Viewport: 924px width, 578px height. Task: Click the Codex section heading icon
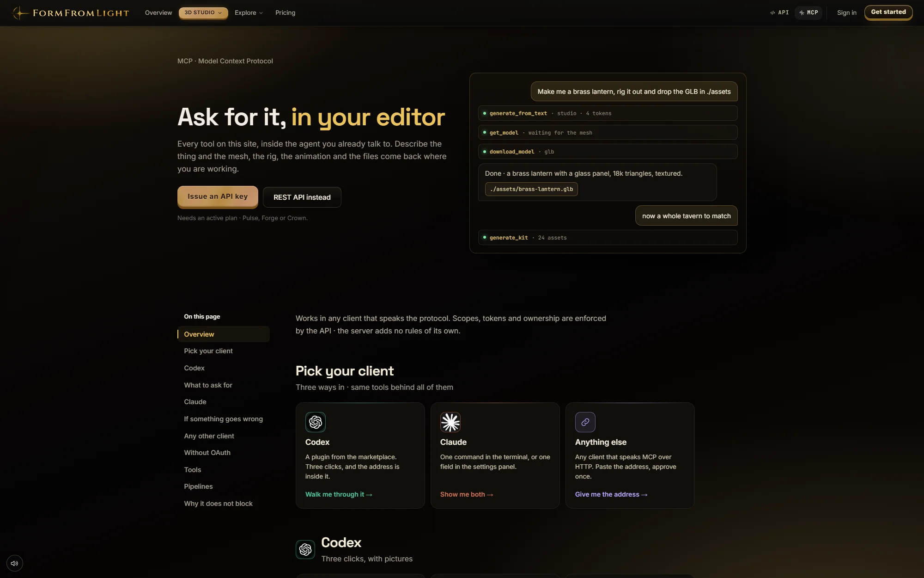click(305, 549)
